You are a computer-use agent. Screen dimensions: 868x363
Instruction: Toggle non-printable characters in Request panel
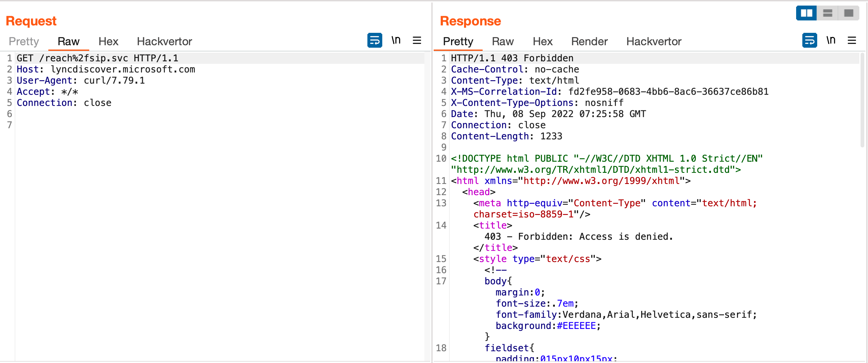pyautogui.click(x=396, y=41)
